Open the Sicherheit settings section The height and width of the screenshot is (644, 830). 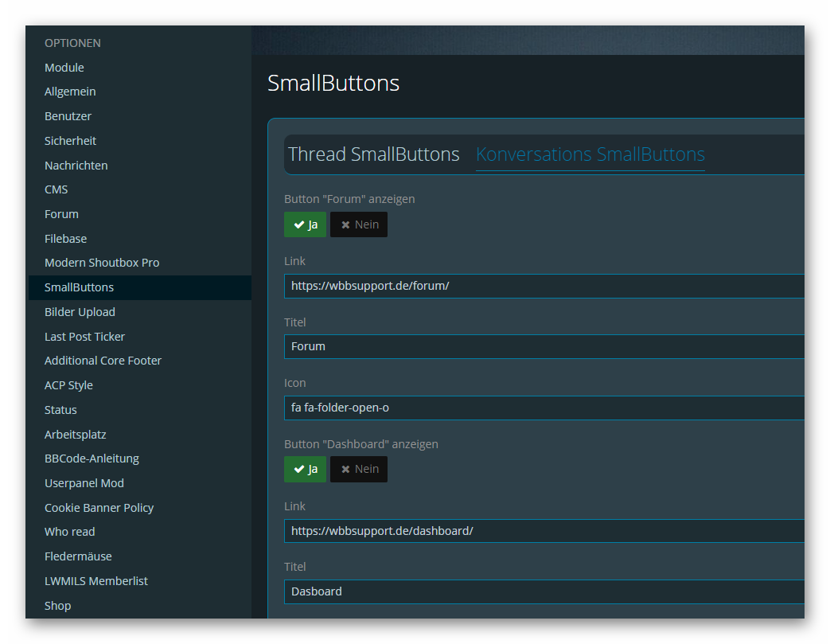pos(70,141)
